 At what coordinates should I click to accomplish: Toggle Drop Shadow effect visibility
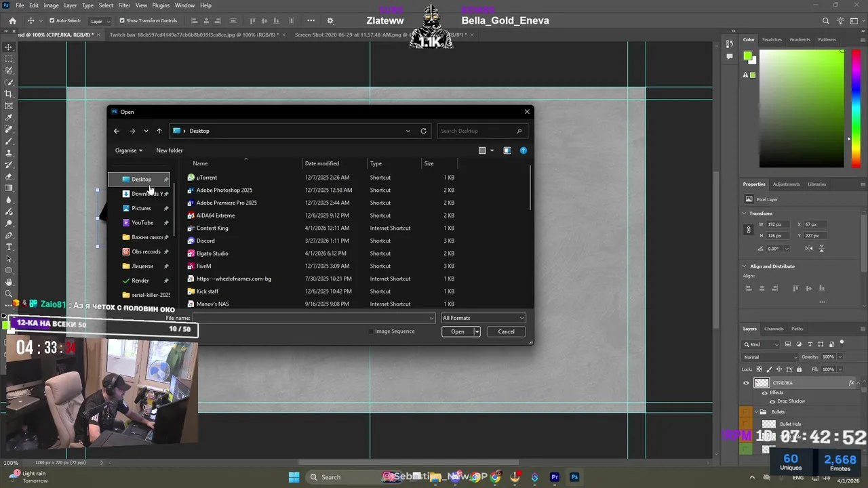click(772, 401)
